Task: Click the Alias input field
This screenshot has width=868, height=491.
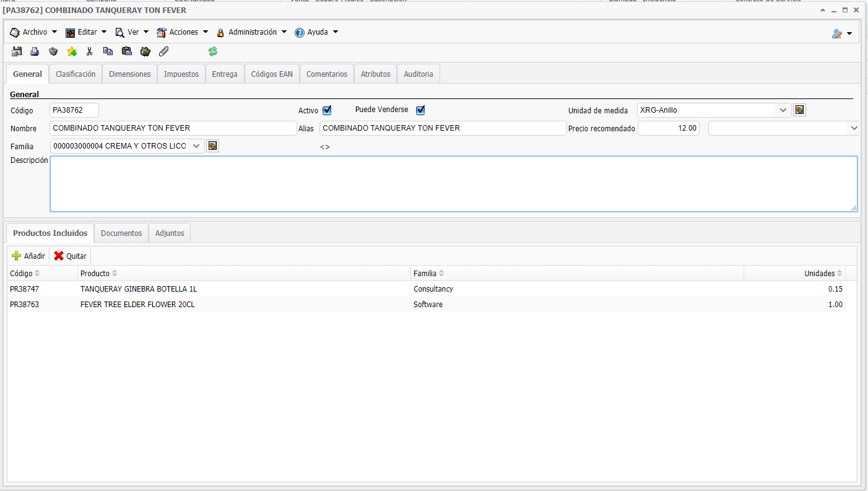Action: pos(443,128)
